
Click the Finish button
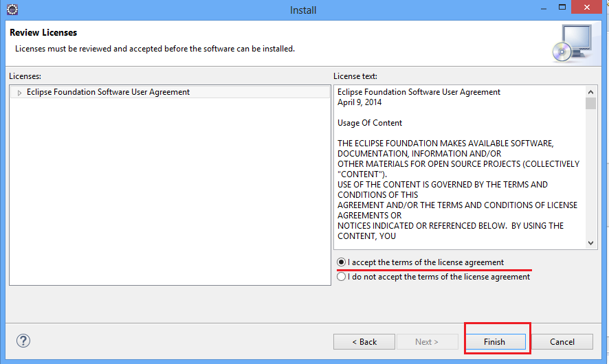494,342
